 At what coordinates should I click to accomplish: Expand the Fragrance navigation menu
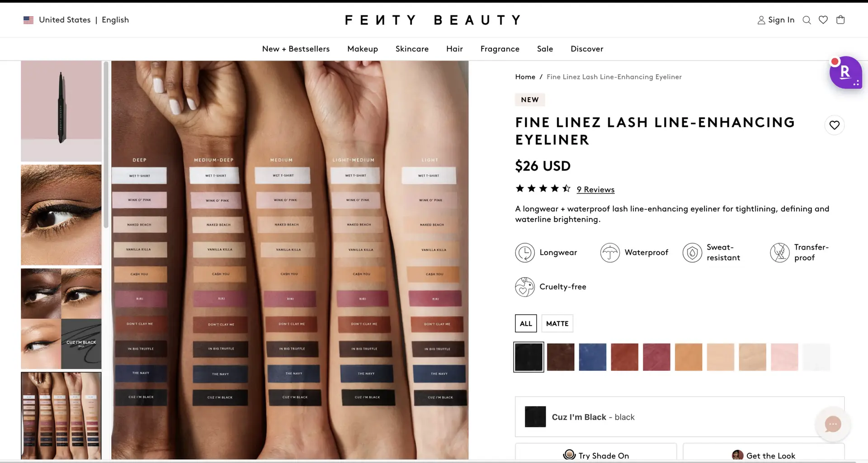coord(500,49)
